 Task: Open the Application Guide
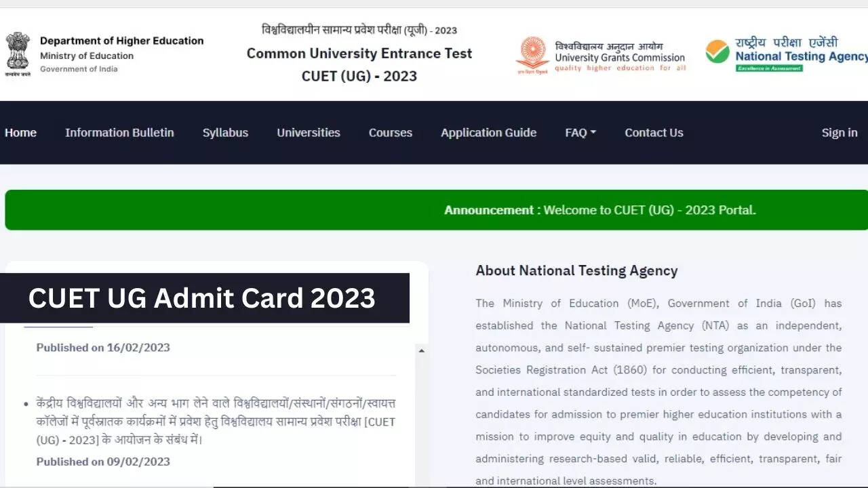point(488,133)
